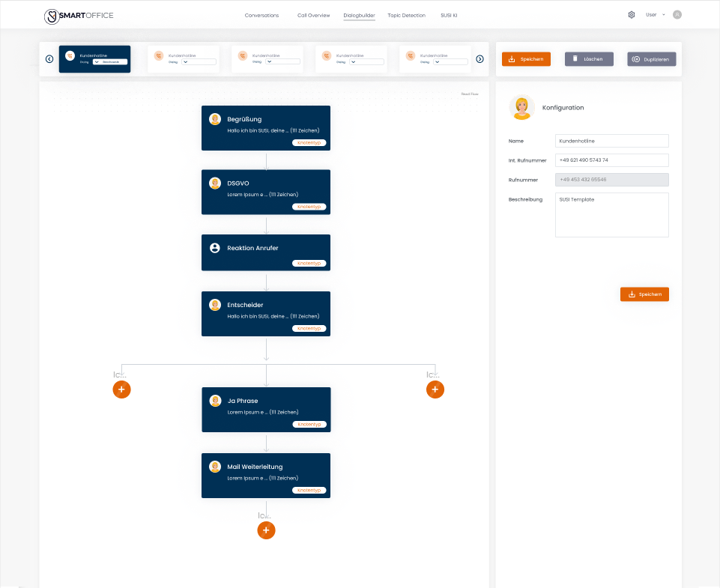Click the Beschreibung text area

coord(611,215)
